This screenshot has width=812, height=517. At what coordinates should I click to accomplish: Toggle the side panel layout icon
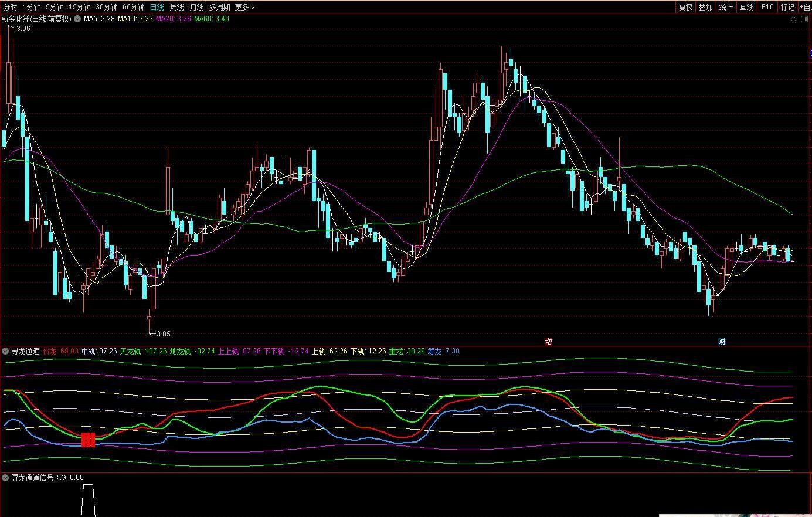coord(804,19)
